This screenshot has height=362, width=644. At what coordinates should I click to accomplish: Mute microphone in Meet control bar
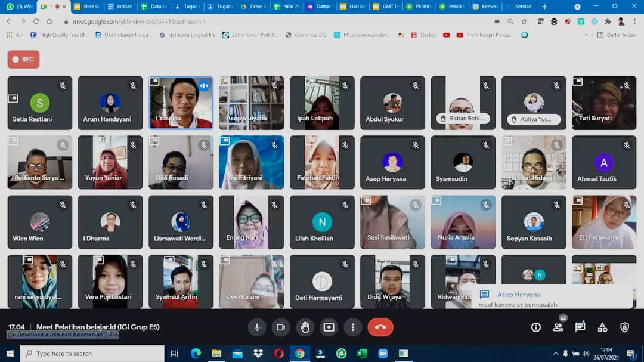257,327
